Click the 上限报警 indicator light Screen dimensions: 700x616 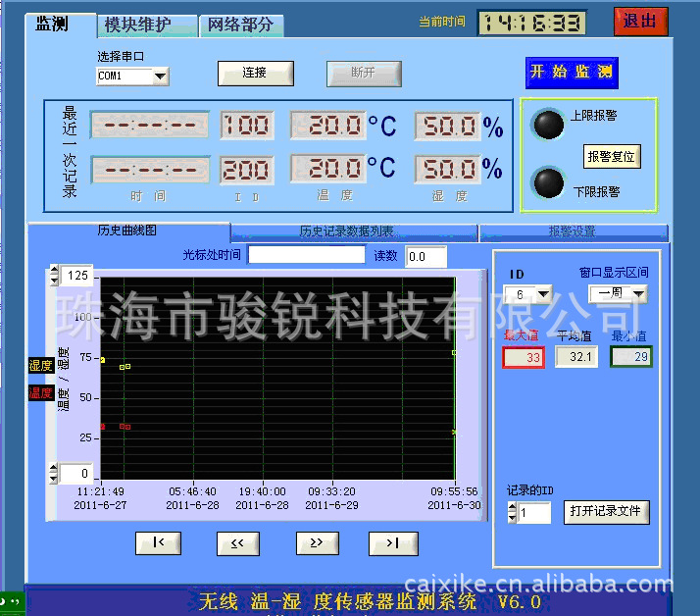click(548, 125)
